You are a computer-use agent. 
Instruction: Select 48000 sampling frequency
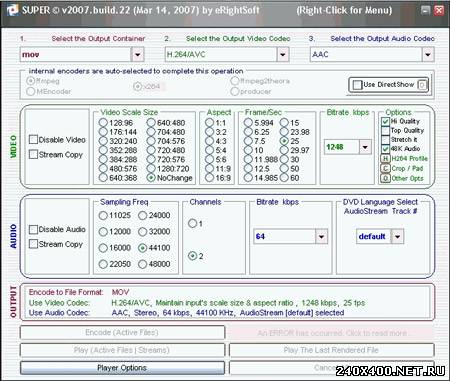pyautogui.click(x=142, y=264)
